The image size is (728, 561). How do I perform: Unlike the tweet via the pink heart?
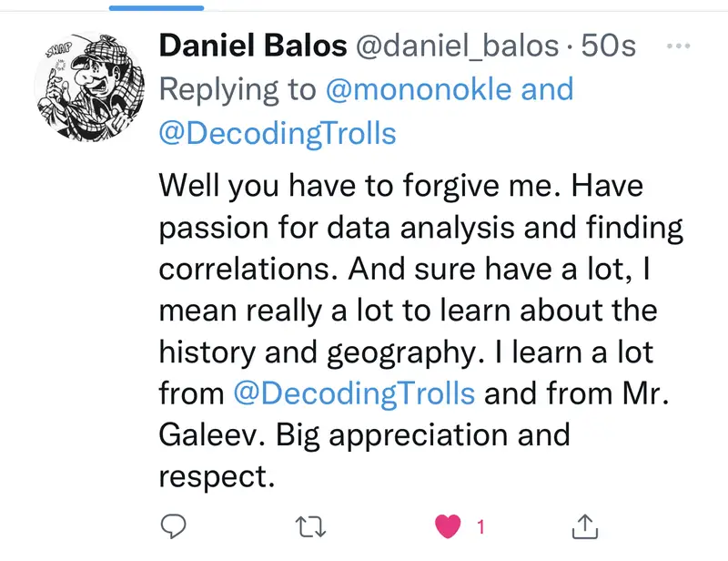(447, 525)
